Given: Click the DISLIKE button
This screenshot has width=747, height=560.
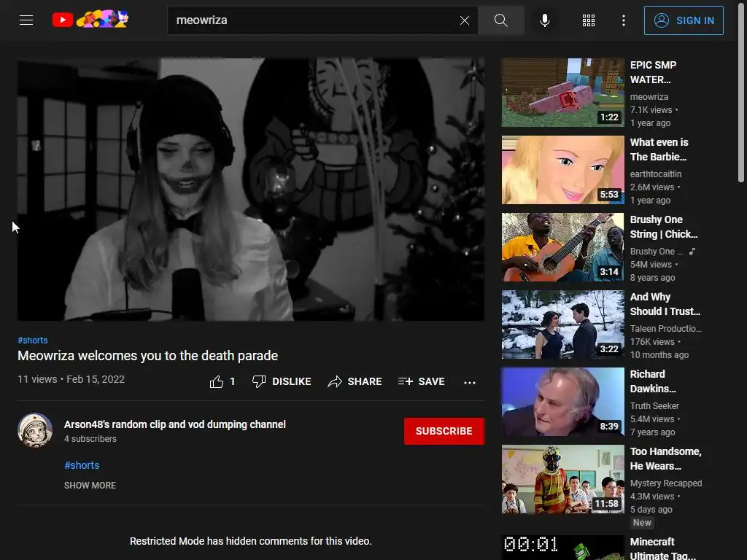Looking at the screenshot, I should click(282, 381).
